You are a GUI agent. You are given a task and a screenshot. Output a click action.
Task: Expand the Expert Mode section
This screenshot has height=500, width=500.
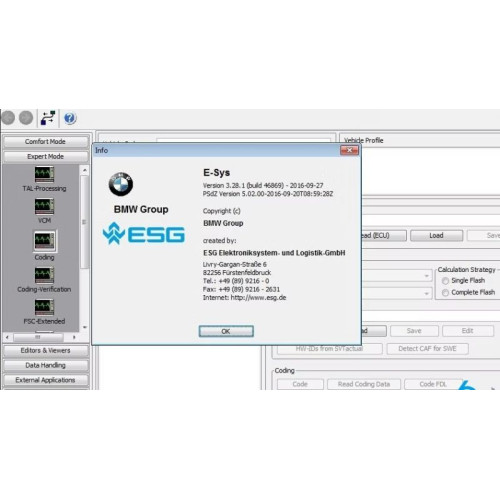click(x=46, y=157)
